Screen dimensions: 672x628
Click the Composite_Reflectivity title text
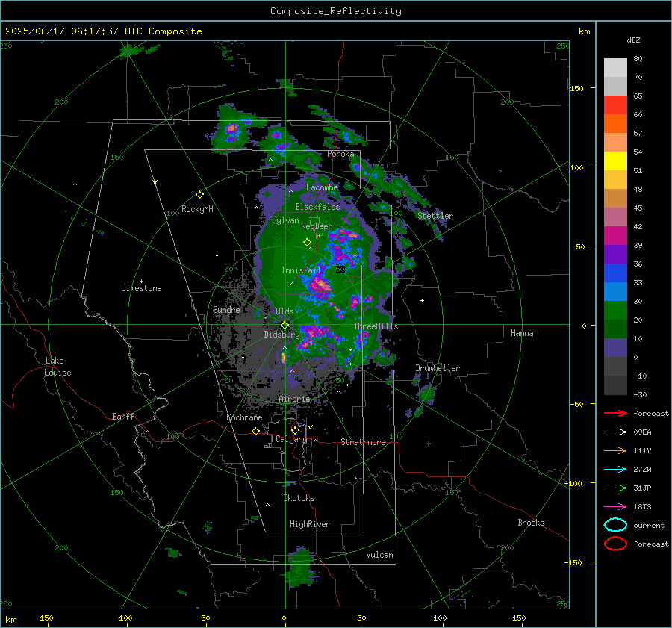click(336, 11)
